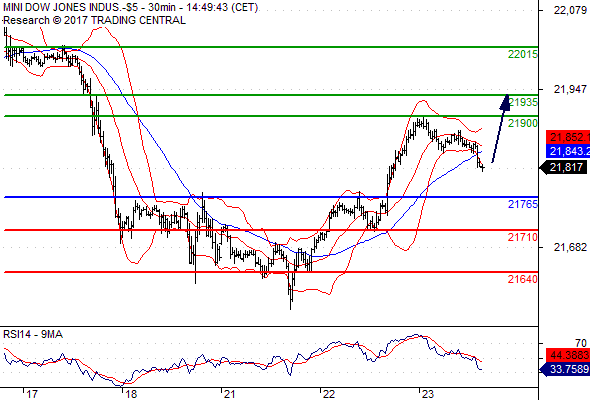Click the RSI 70 level axis label

[x=581, y=343]
